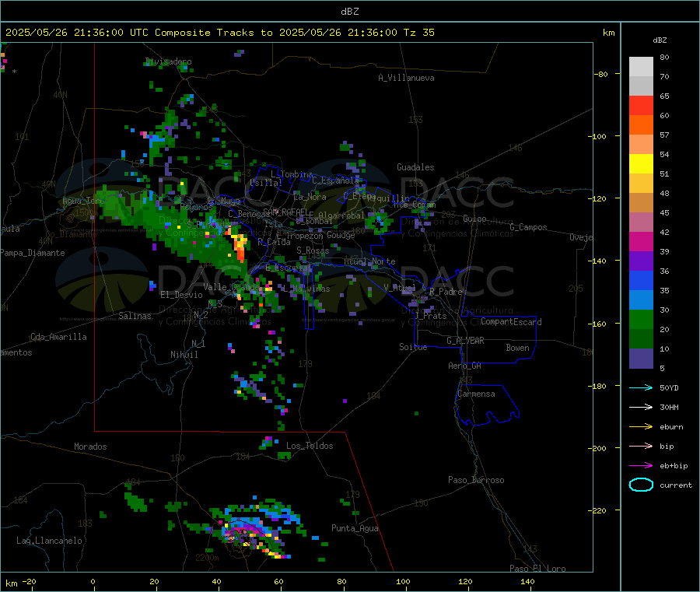Click the Cda_Amarilla map label
Image resolution: width=700 pixels, height=592 pixels.
(x=59, y=337)
